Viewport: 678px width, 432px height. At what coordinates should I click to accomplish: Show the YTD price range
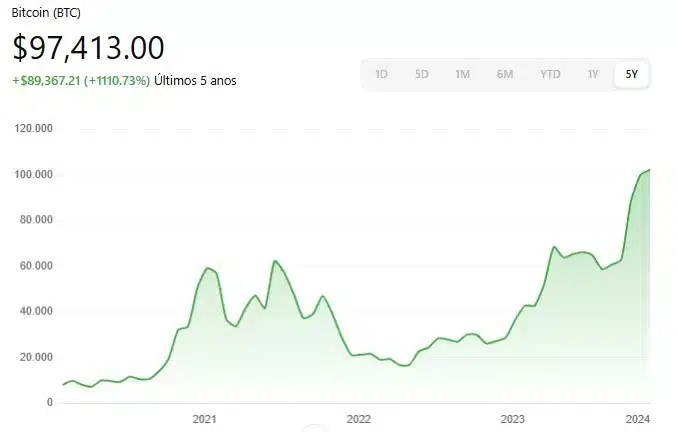pos(550,74)
